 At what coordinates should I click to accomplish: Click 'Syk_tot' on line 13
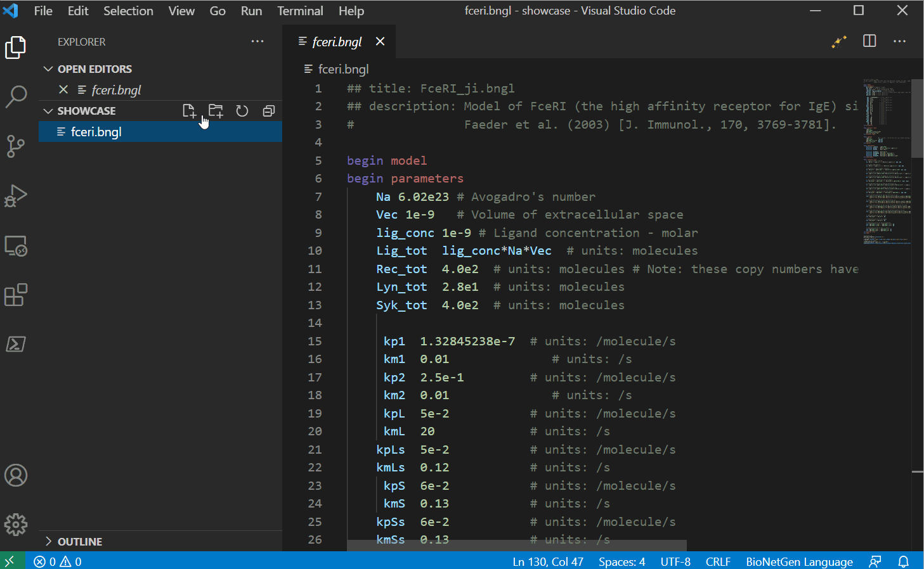[x=401, y=305]
